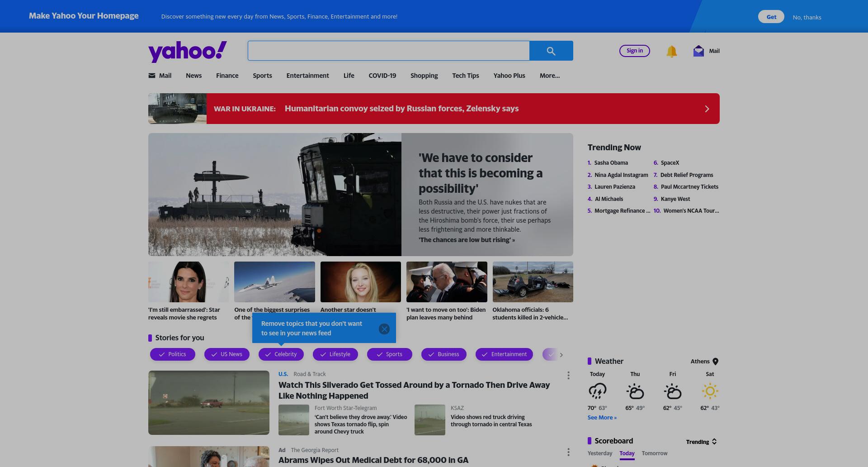Switch scoreboard to Tomorrow tab
868x467 pixels.
pos(655,453)
